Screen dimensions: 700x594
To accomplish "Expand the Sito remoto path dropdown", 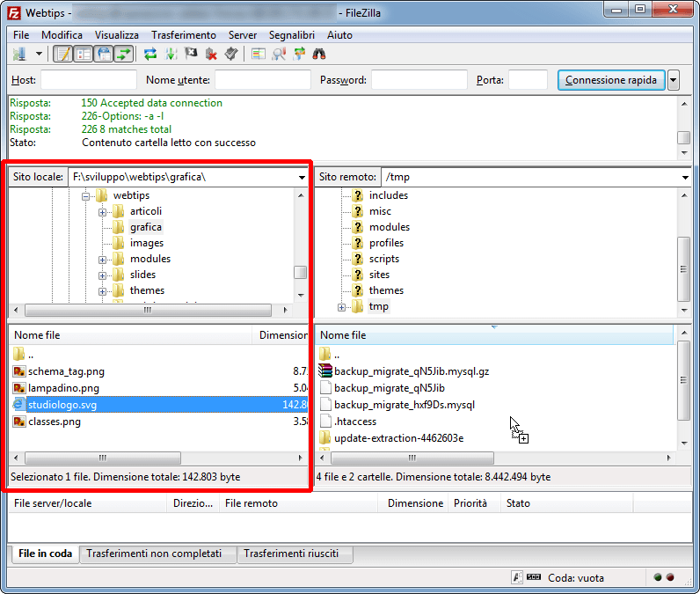I will pos(684,177).
